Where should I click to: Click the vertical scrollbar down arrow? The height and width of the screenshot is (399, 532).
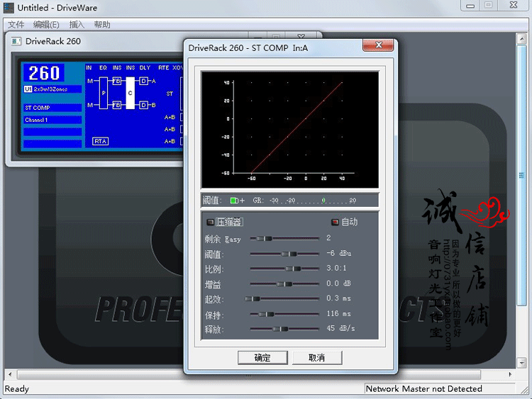tap(521, 363)
